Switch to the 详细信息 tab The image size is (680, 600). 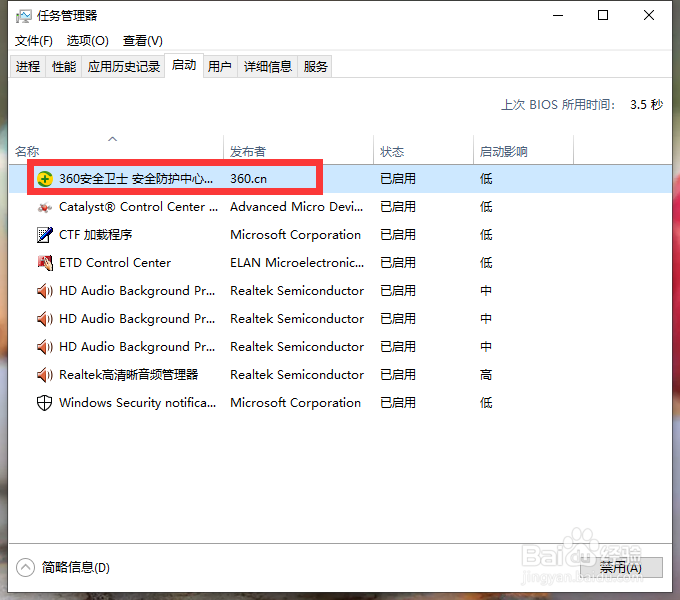click(x=268, y=66)
